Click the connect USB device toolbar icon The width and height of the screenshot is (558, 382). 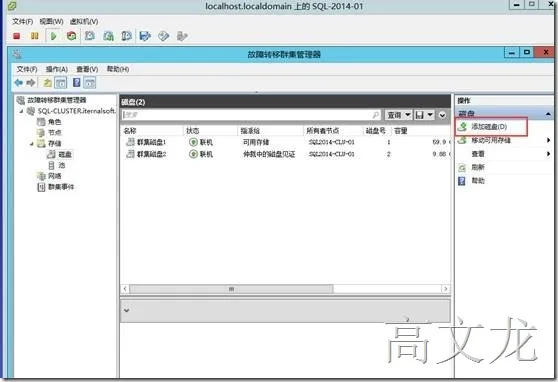(182, 36)
